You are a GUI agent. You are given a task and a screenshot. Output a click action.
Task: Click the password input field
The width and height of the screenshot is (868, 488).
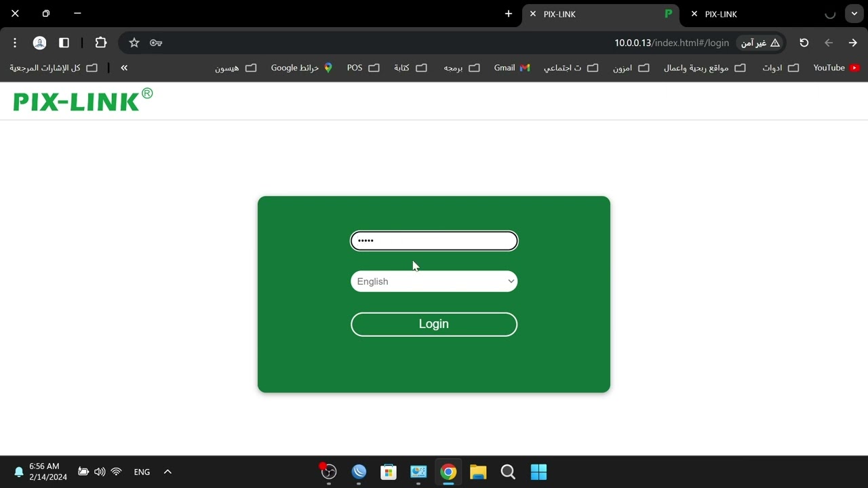pos(434,241)
